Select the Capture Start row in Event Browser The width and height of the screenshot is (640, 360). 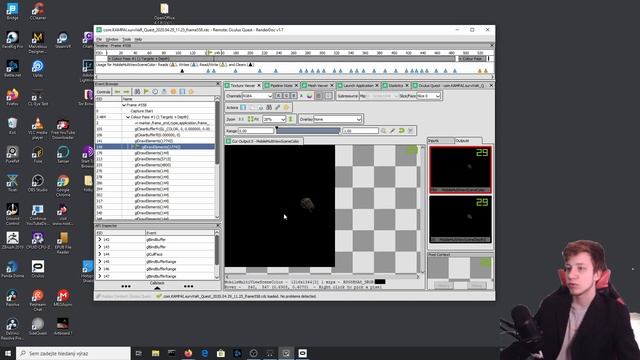click(x=155, y=111)
